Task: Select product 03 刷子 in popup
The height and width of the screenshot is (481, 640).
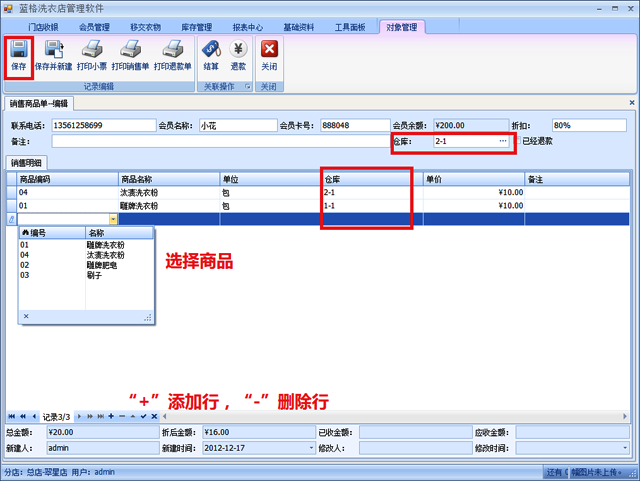Action: [x=86, y=275]
